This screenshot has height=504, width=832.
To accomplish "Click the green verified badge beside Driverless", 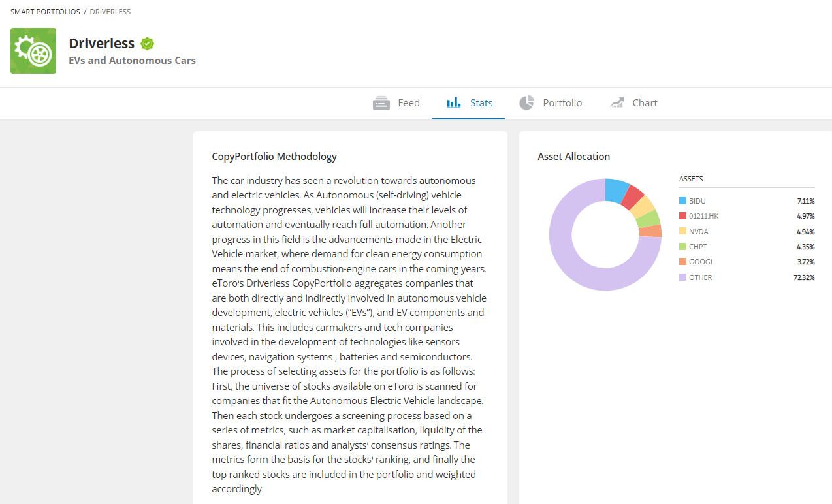I will 148,44.
